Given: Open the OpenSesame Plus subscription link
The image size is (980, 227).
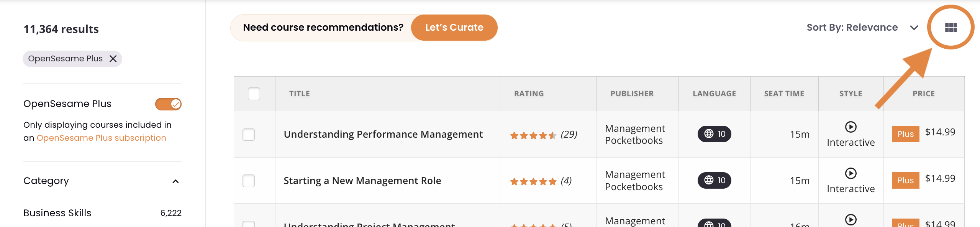Looking at the screenshot, I should tap(101, 138).
